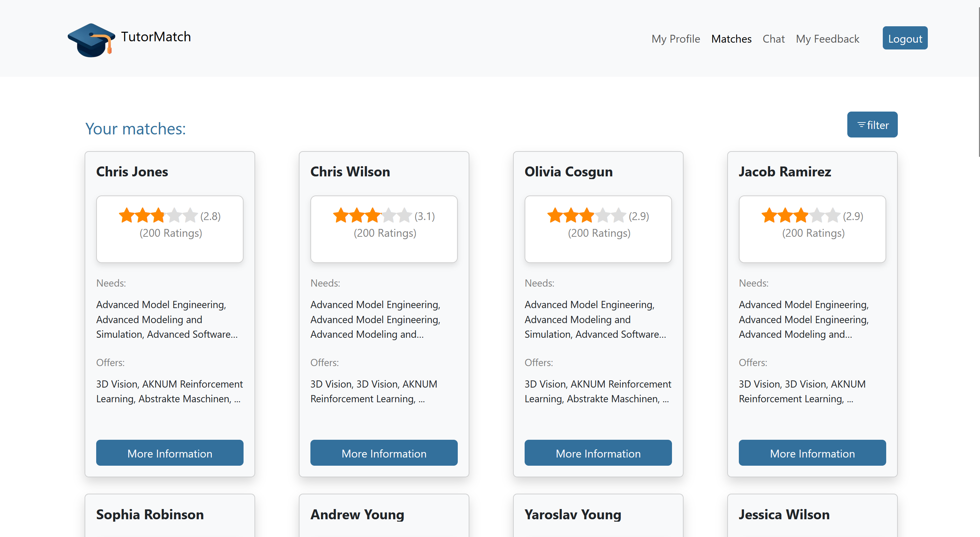980x537 pixels.
Task: Click Chris Wilson's Needs subject list
Action: click(376, 319)
